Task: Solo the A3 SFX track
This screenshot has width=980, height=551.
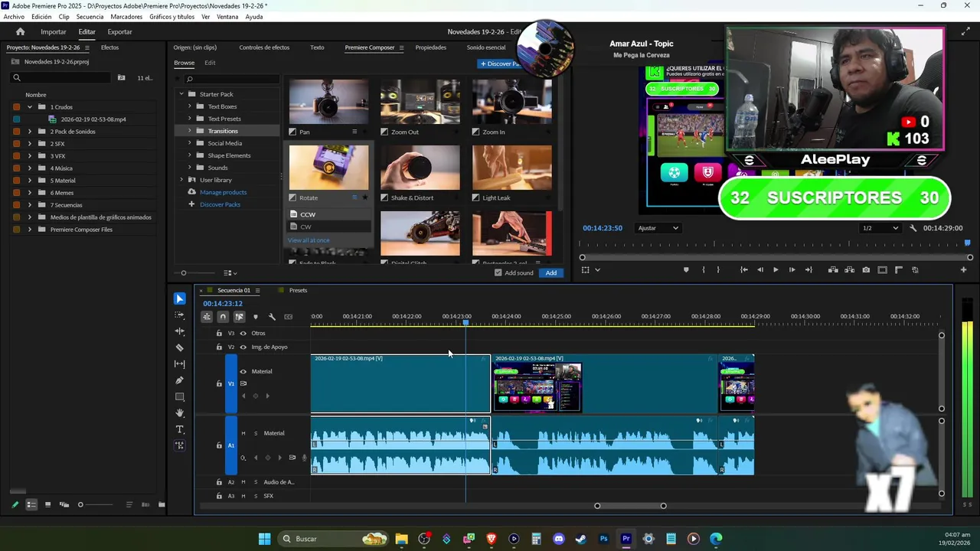Action: (x=256, y=496)
